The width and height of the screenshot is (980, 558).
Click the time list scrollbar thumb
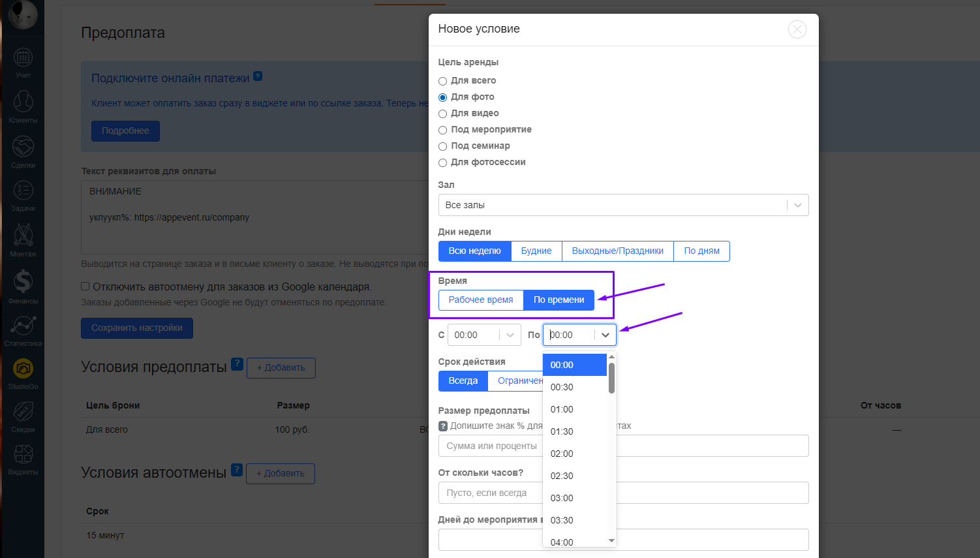click(611, 378)
